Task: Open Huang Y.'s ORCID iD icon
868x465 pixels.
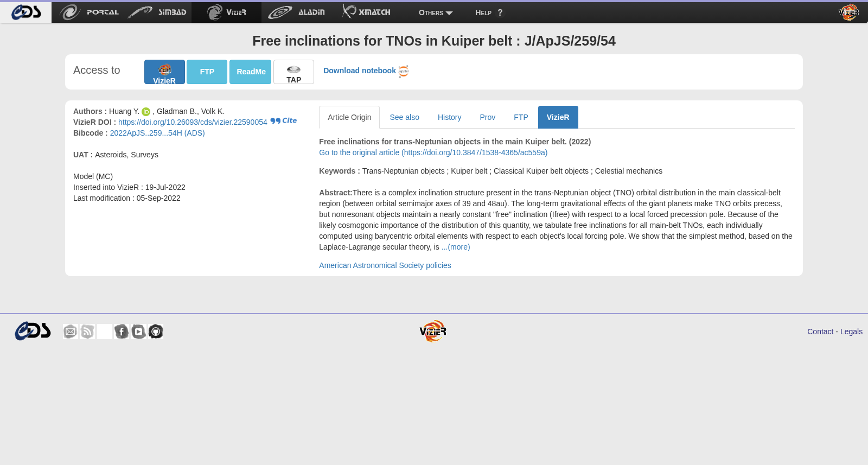Action: [146, 112]
